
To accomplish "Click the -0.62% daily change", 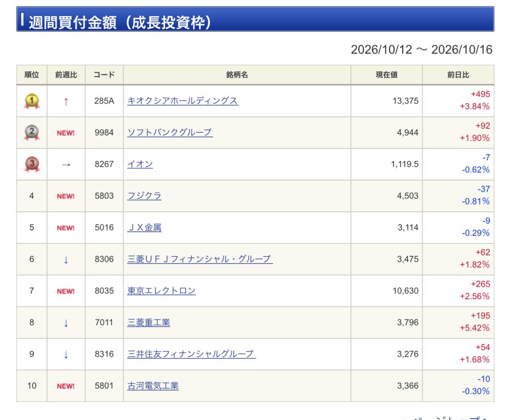I will click(x=476, y=170).
